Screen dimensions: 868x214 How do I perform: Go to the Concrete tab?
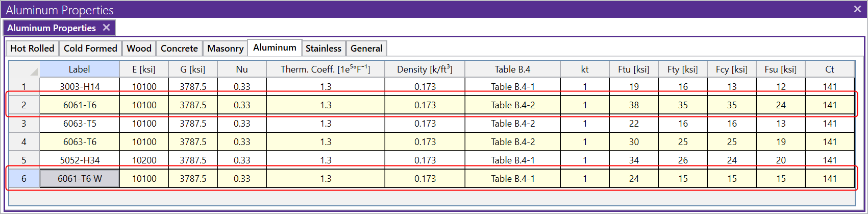click(179, 49)
